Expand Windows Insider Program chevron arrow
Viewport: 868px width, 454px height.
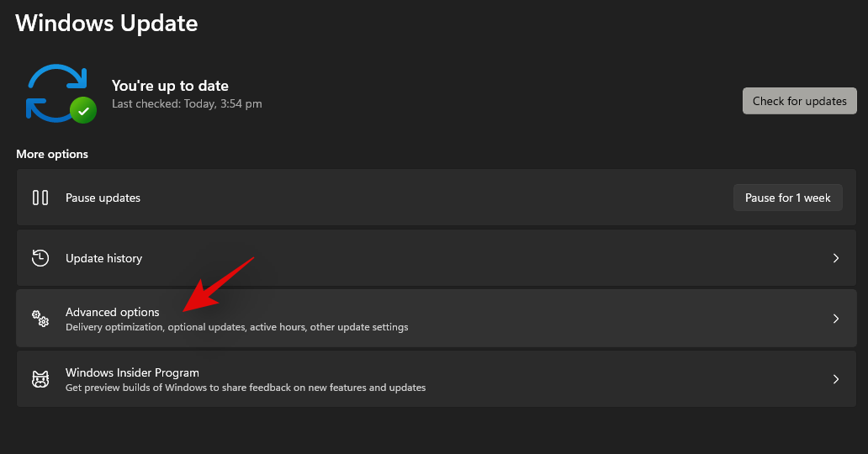pos(835,379)
